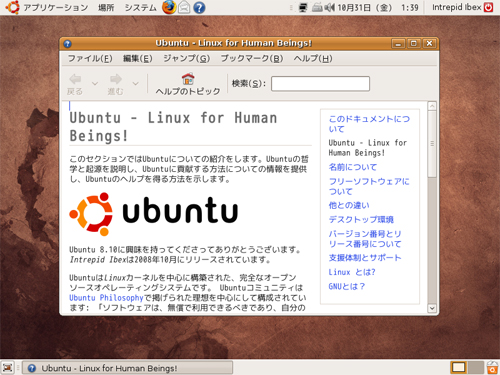Click the sidebar text 'Ubuntu - Linux for Human Beings!'
Image resolution: width=500 pixels, height=375 pixels.
tap(368, 148)
